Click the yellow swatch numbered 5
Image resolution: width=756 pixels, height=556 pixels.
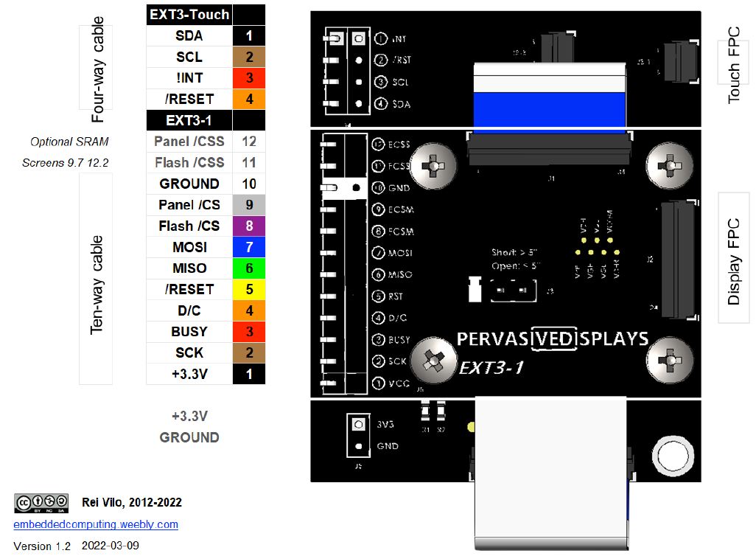[249, 290]
